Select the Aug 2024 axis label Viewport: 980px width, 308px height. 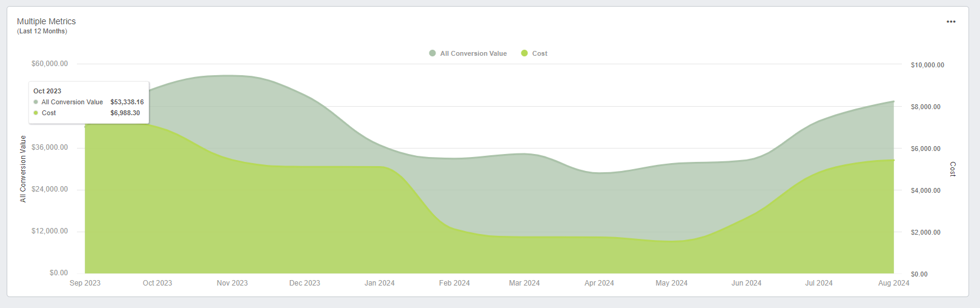pyautogui.click(x=894, y=283)
